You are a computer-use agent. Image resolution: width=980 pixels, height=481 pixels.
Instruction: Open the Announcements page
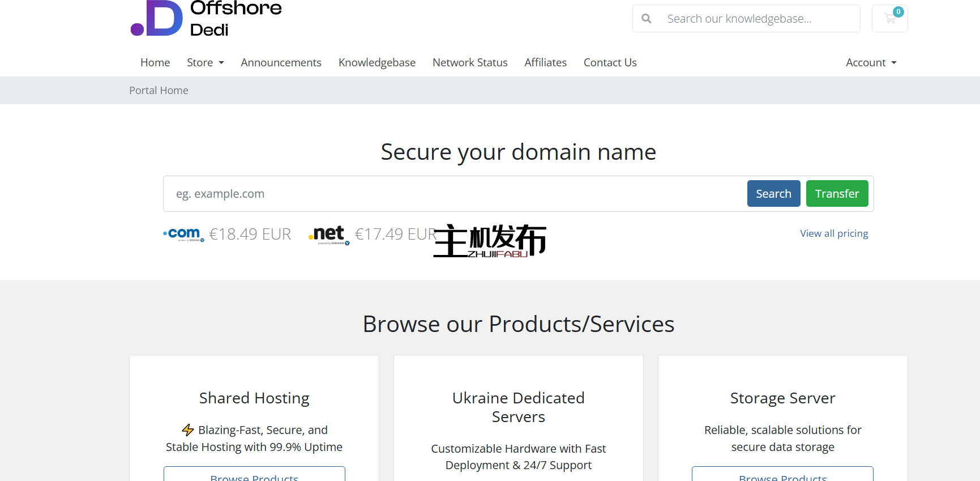281,62
